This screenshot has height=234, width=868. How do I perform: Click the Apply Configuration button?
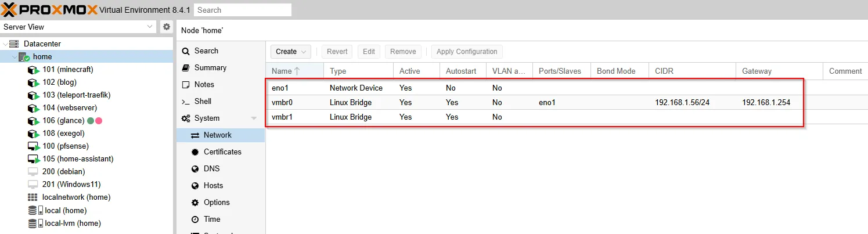pyautogui.click(x=467, y=52)
